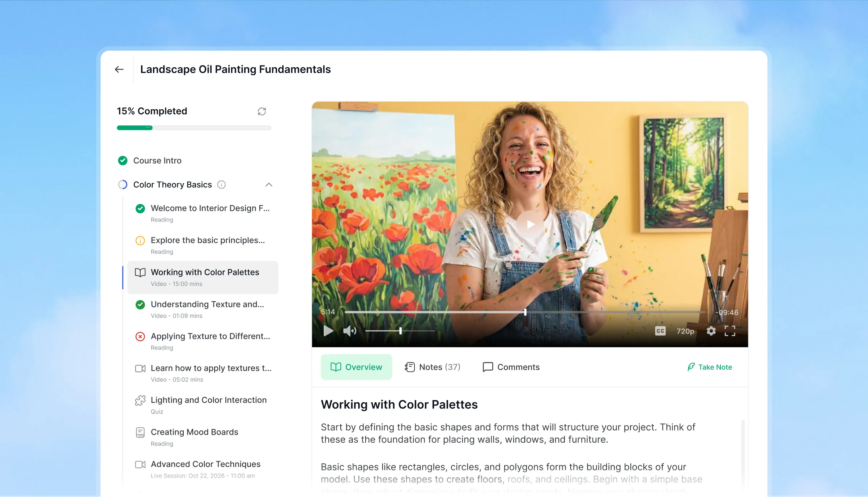The width and height of the screenshot is (868, 497).
Task: Switch to the Overview tab
Action: (x=356, y=367)
